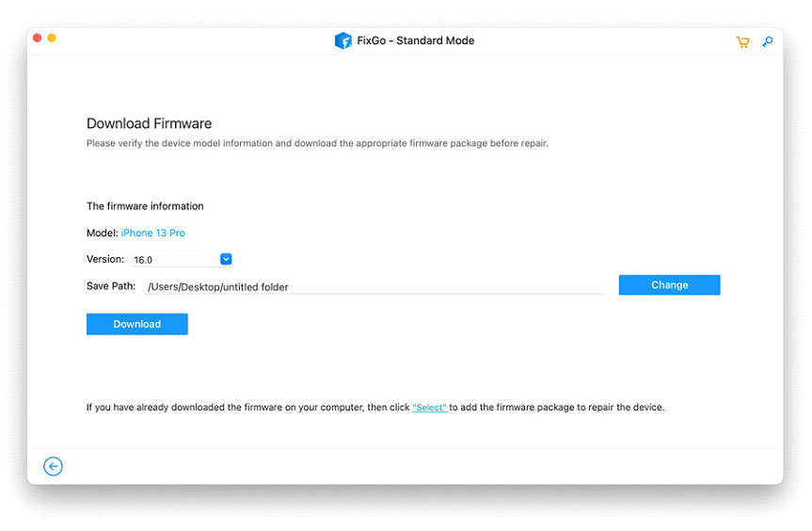The image size is (812, 531).
Task: Click the Save Path label
Action: (111, 286)
